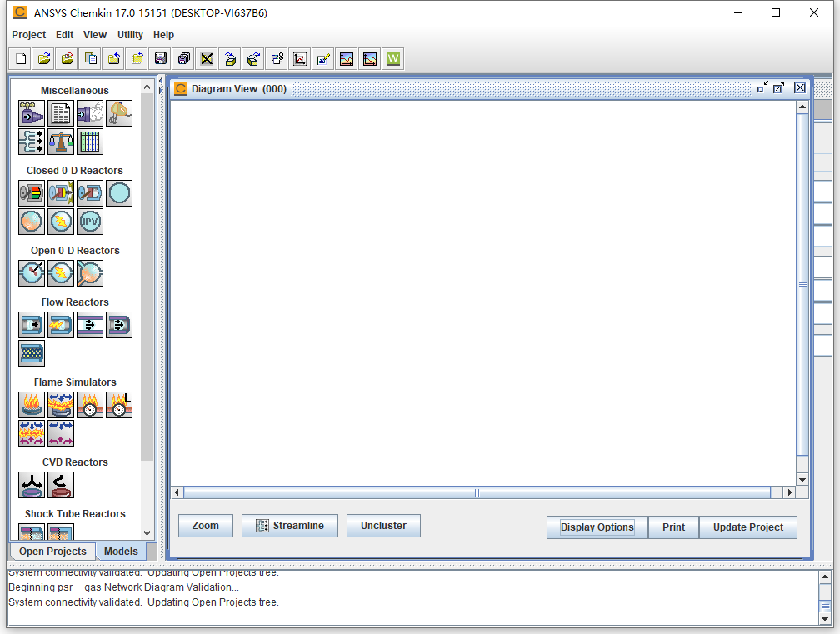Open the Utility menu
Viewport: 840px width, 634px height.
coord(130,35)
